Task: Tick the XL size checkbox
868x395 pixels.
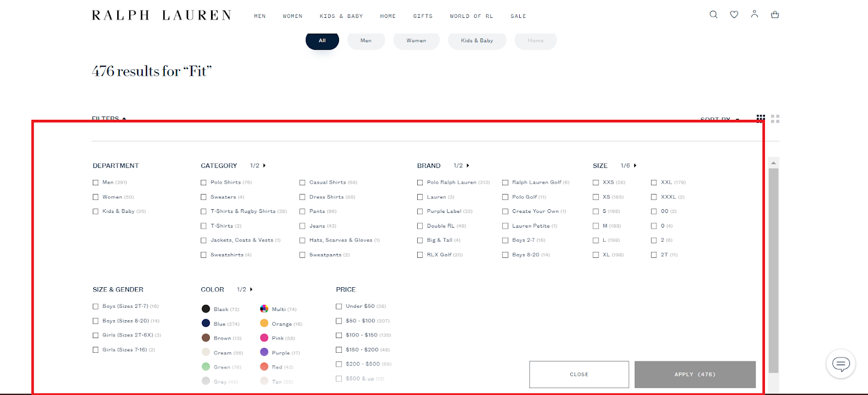Action: [x=596, y=255]
